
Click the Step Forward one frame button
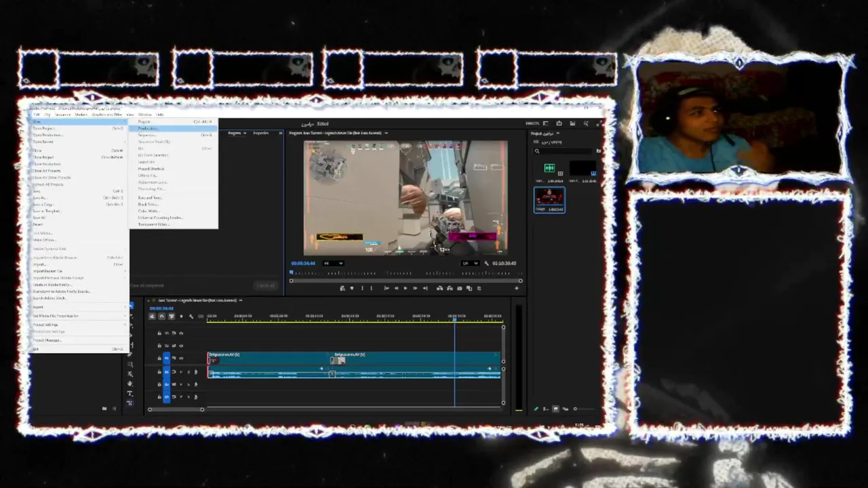(415, 288)
